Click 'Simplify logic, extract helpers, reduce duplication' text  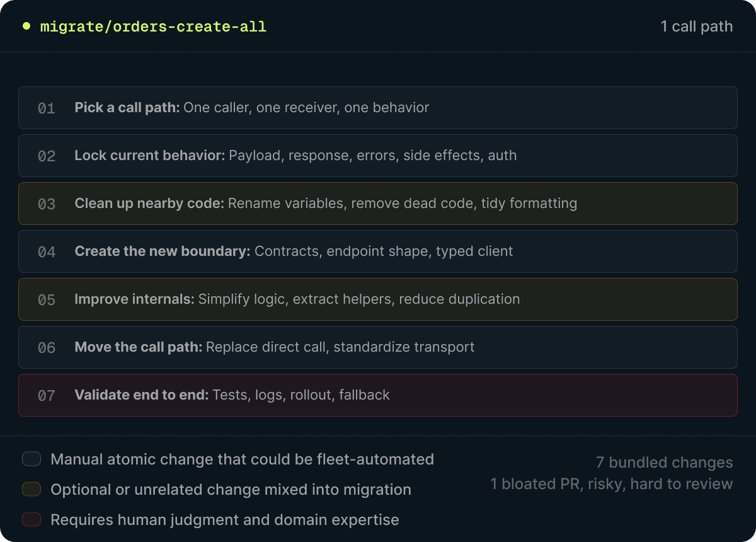point(359,299)
